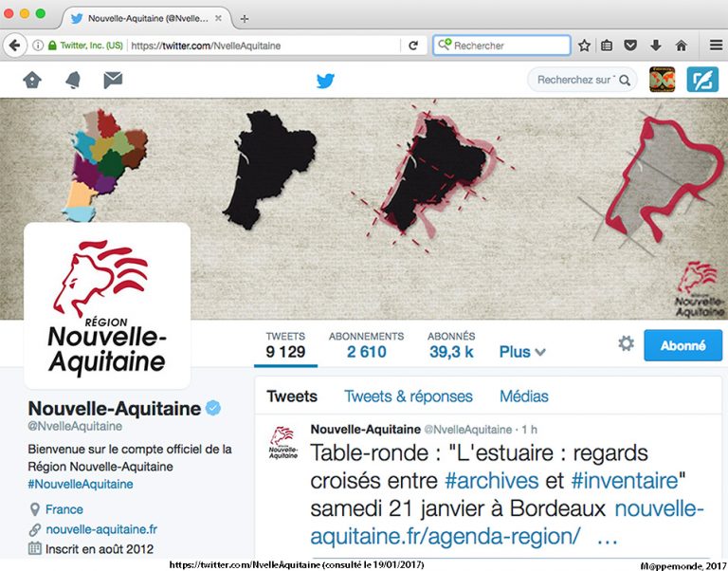The width and height of the screenshot is (728, 571).
Task: Bookmark this page with star icon
Action: [584, 46]
